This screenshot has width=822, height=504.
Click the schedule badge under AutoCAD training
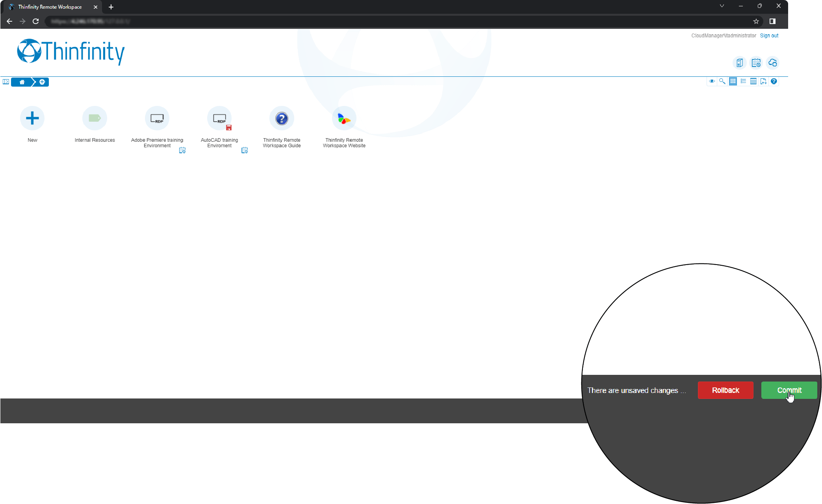245,150
